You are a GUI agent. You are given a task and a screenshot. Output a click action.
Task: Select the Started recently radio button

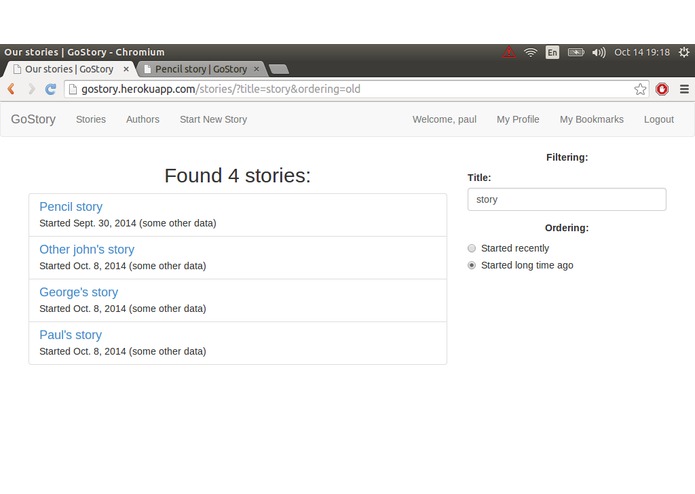472,248
